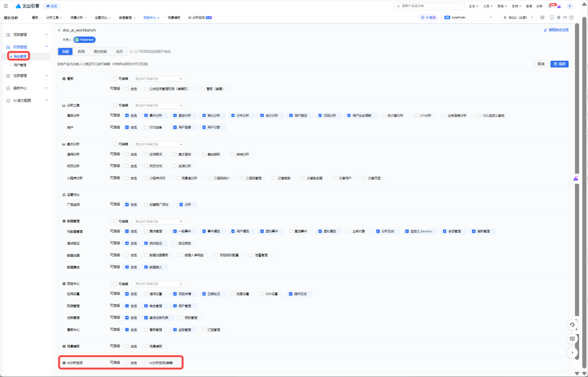Enable the 热力图分析 checkbox
Screen dimensions: 588x377
384,115
